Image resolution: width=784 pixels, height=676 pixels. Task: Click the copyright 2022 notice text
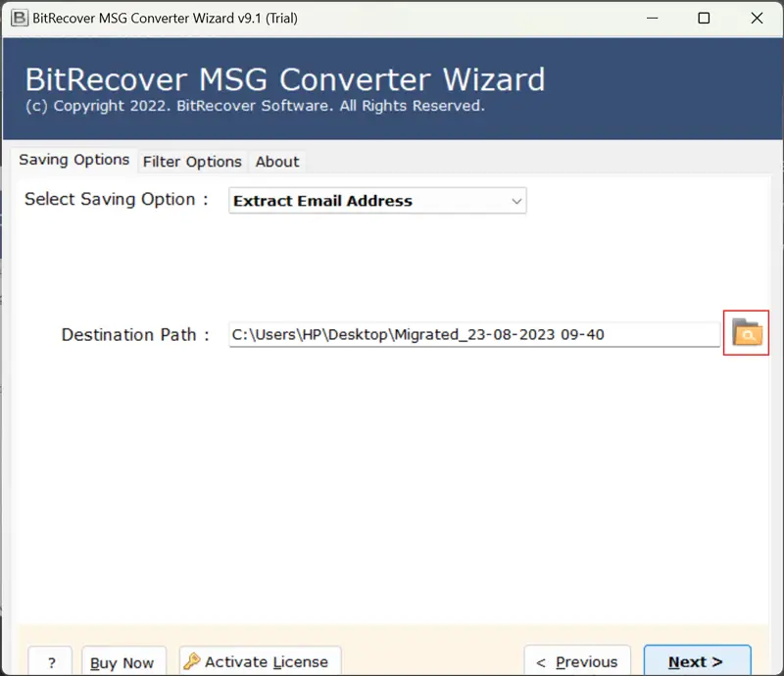pos(255,106)
